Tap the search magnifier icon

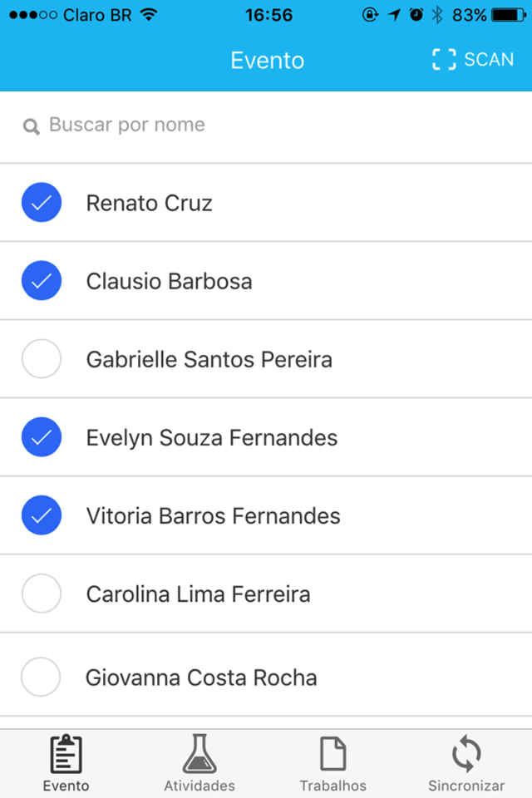pyautogui.click(x=32, y=127)
